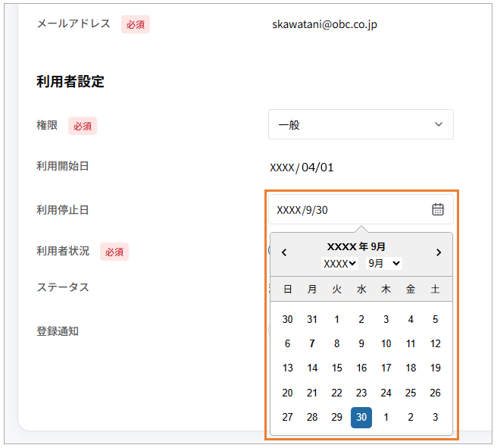Select day 14 in the calendar
The image size is (497, 448).
pyautogui.click(x=312, y=368)
